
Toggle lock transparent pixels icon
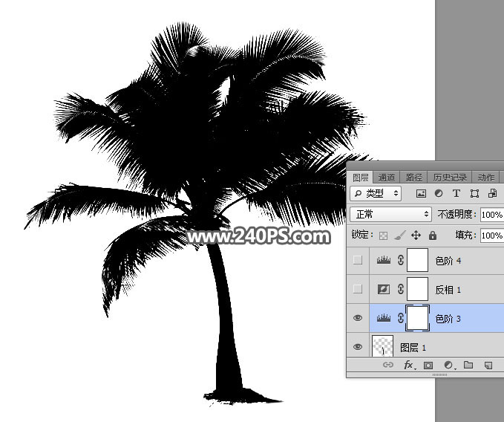pyautogui.click(x=383, y=236)
